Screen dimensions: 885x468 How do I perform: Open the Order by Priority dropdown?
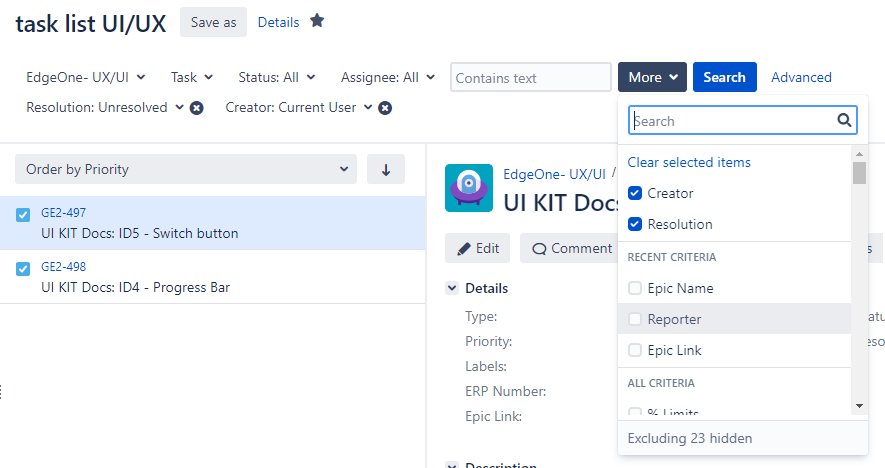(186, 170)
